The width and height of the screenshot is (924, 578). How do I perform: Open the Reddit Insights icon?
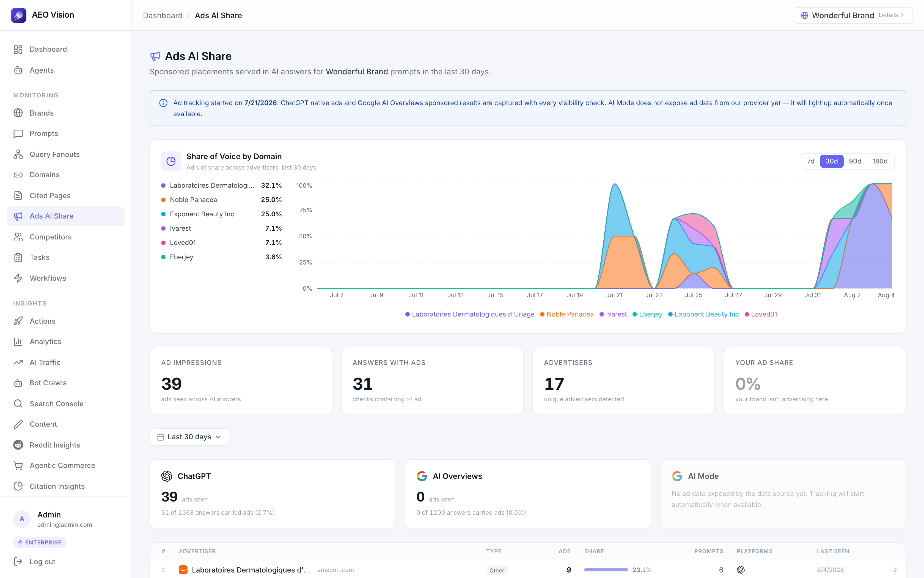(x=18, y=445)
